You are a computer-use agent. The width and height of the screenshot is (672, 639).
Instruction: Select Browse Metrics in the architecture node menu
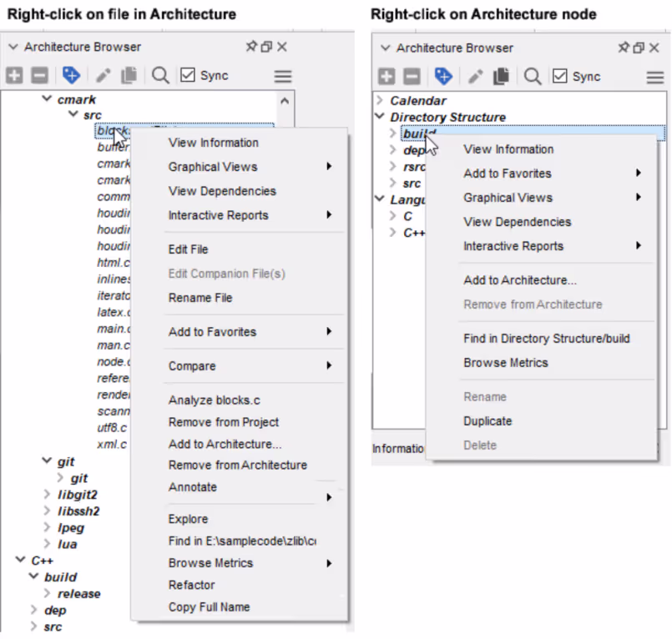coord(542,363)
